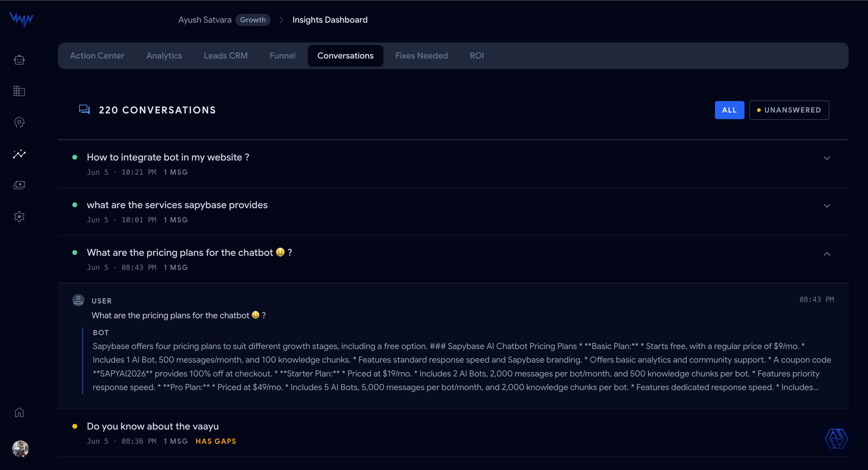Screen dimensions: 868x470
Task: Switch to the Analytics tab
Action: pos(164,56)
